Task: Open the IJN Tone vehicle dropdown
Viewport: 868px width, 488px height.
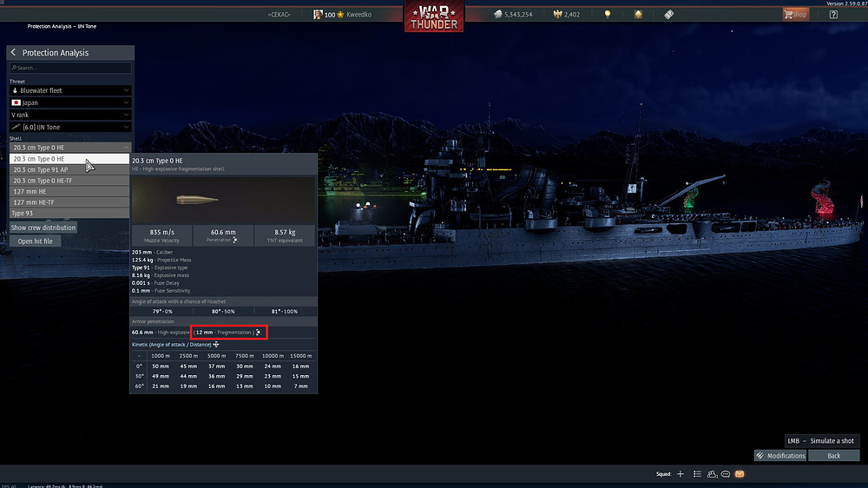Action: click(70, 127)
